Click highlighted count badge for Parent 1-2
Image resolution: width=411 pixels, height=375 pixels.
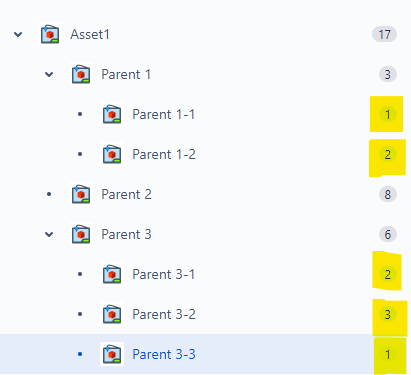coord(388,154)
